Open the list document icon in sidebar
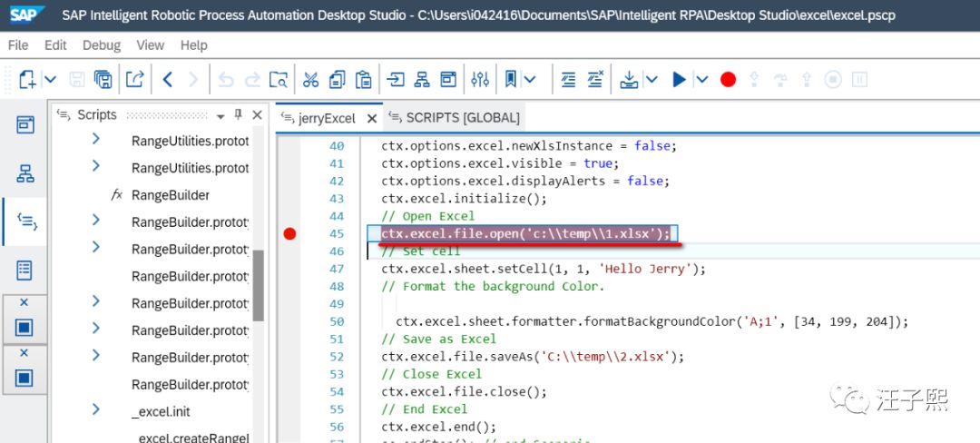The width and height of the screenshot is (980, 443). point(24,271)
